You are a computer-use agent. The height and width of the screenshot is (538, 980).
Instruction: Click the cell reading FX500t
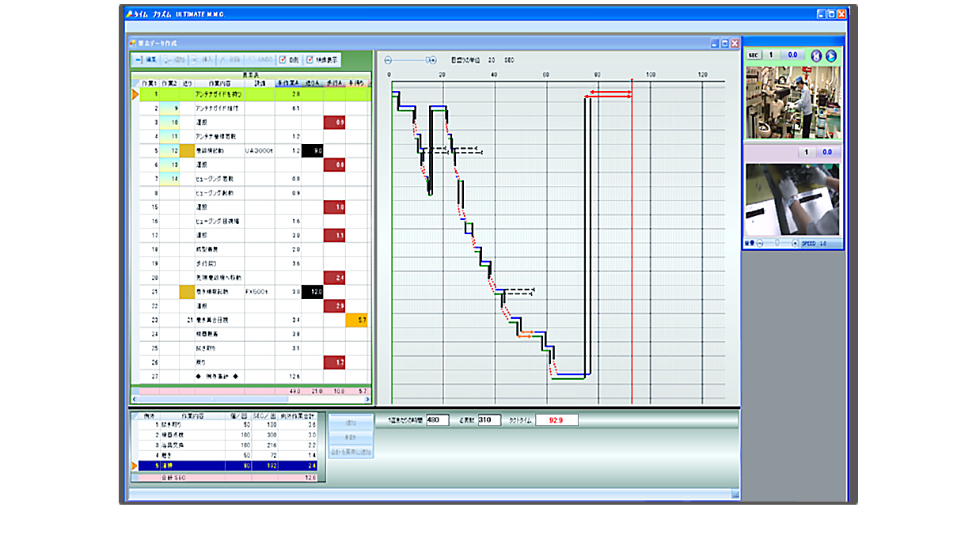click(260, 292)
